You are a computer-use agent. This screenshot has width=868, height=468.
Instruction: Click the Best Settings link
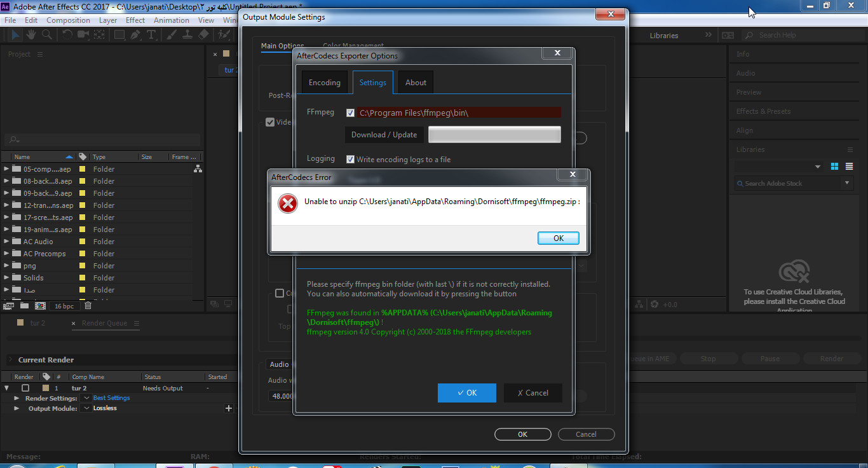(x=112, y=398)
